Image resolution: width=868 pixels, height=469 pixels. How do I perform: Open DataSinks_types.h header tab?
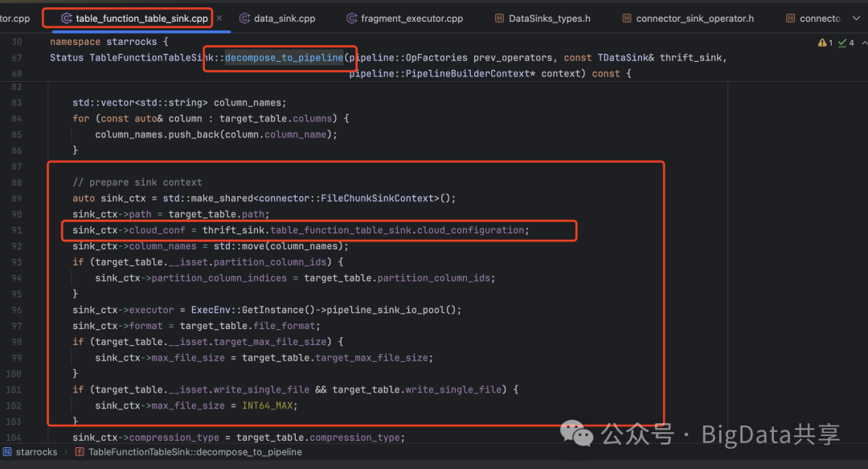pyautogui.click(x=542, y=19)
